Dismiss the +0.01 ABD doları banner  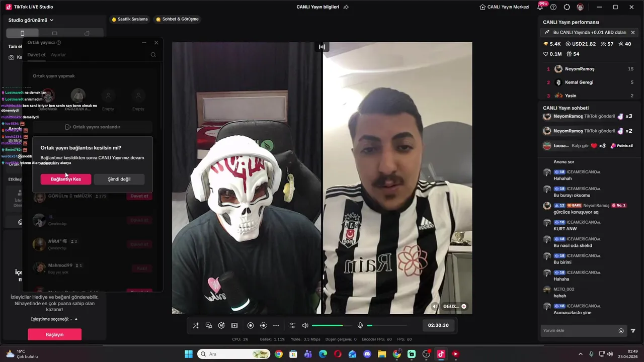tap(633, 32)
